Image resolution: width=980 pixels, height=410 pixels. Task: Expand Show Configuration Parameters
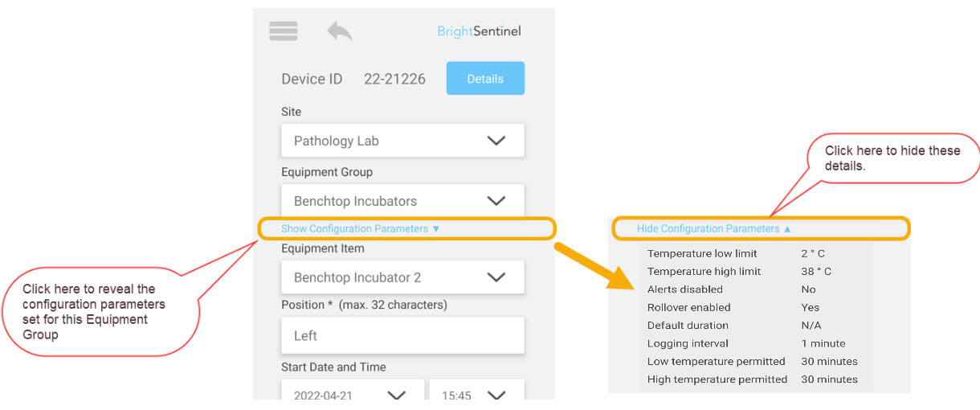tap(361, 228)
